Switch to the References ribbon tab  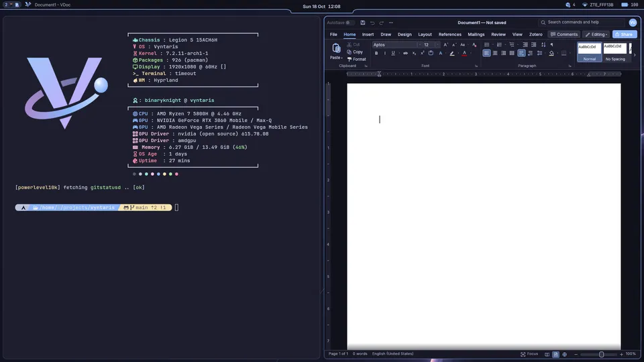point(449,34)
